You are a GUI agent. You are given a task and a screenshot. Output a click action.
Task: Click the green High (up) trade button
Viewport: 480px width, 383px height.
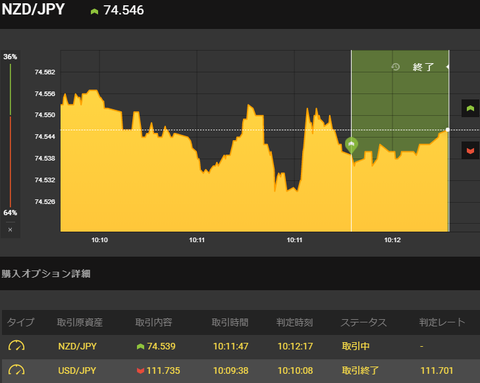point(470,108)
